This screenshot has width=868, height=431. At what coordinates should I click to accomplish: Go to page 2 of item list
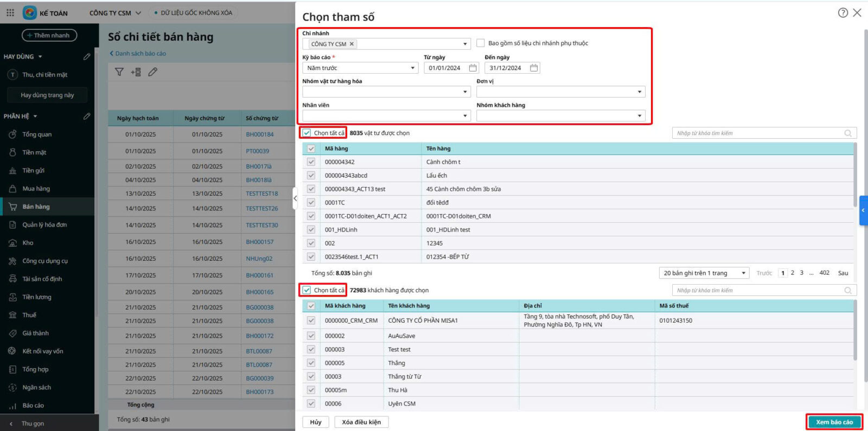[x=793, y=273]
